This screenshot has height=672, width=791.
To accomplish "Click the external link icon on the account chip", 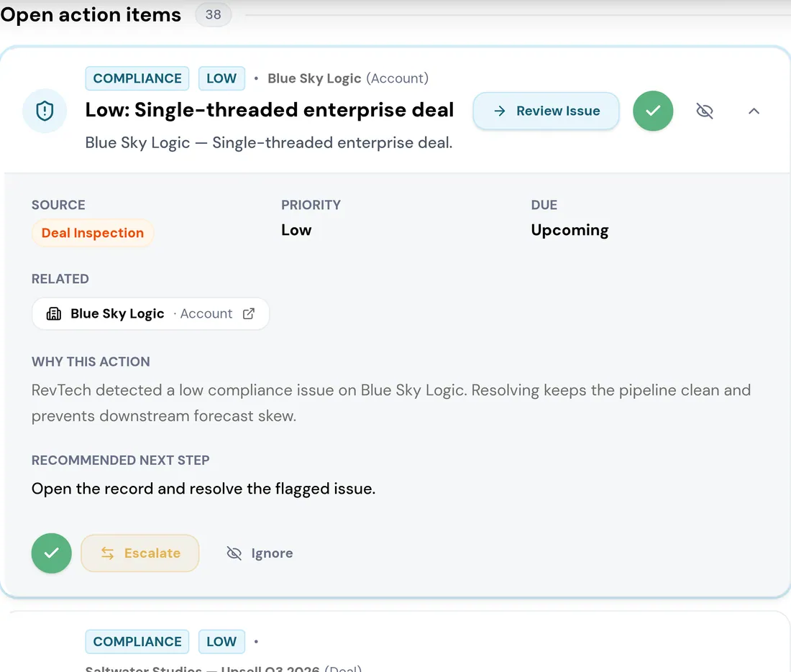I will 249,313.
